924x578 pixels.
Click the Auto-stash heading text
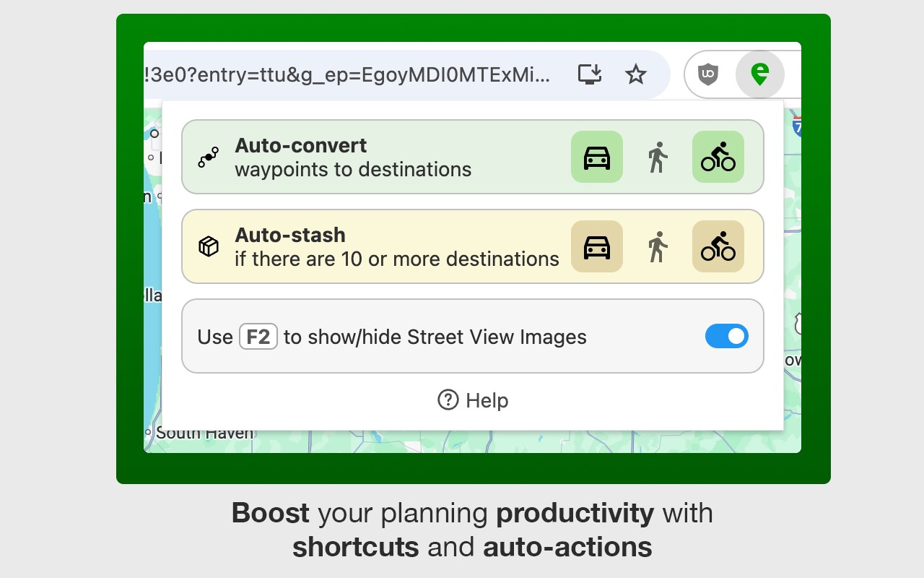(x=290, y=235)
